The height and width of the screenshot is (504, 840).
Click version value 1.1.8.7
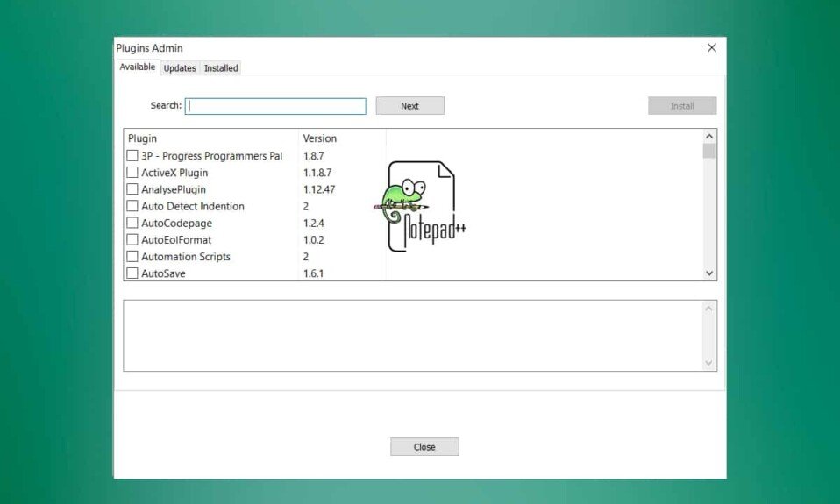[317, 173]
